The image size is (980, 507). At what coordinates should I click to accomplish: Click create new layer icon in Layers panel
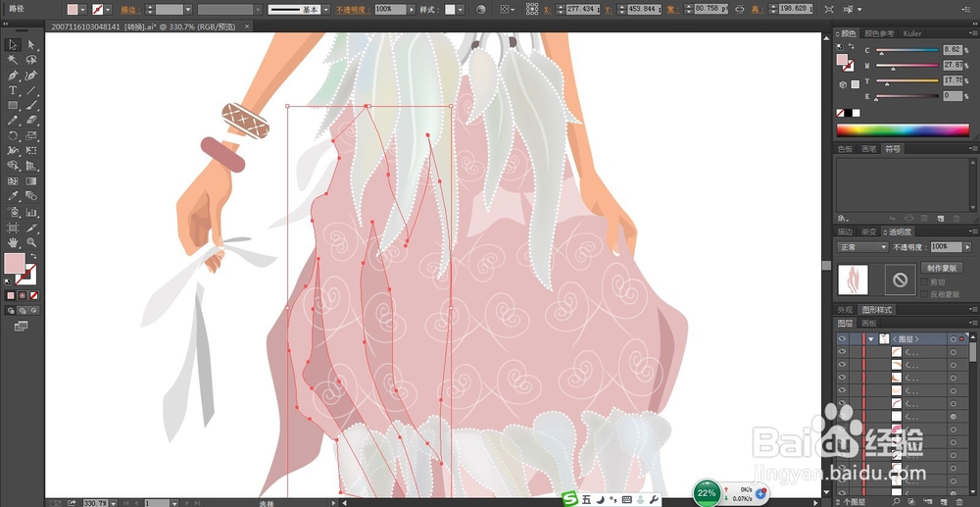(x=943, y=501)
